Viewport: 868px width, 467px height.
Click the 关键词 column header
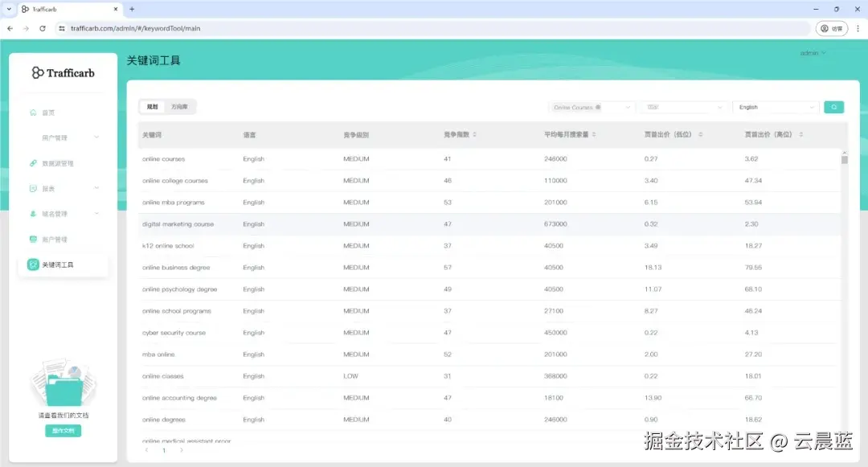pos(152,134)
